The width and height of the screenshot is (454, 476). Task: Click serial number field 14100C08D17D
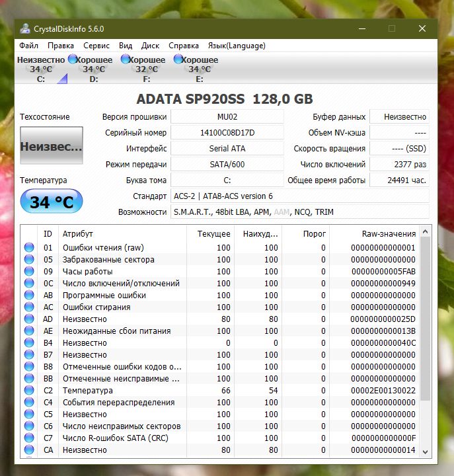point(227,133)
